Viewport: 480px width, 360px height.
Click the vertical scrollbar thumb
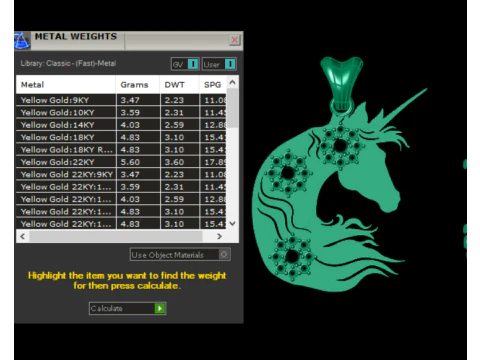click(233, 108)
